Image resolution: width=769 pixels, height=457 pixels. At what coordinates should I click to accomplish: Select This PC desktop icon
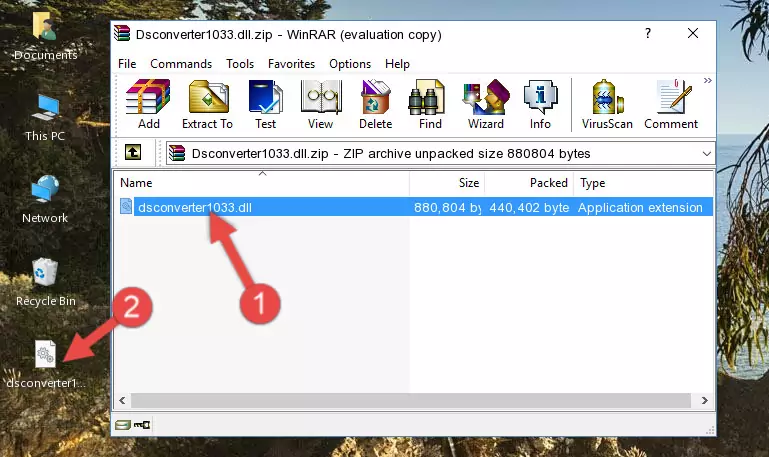tap(45, 118)
